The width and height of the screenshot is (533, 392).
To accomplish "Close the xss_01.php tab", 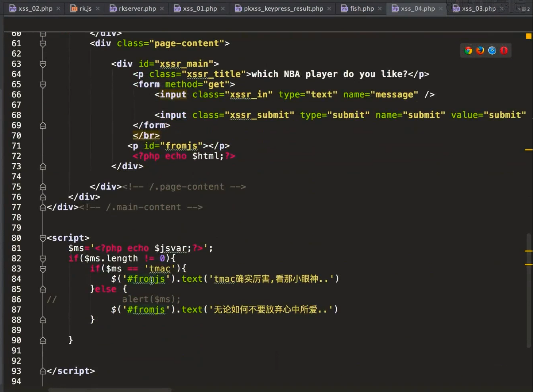I will click(223, 8).
